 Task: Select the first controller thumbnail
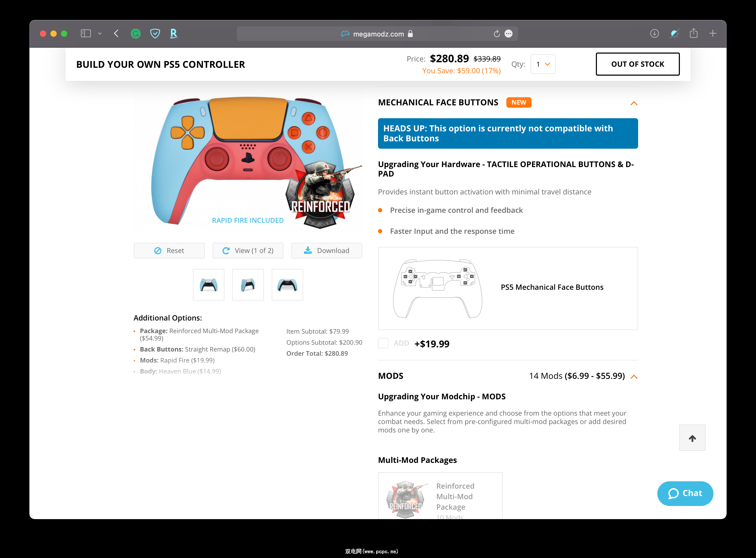(209, 285)
